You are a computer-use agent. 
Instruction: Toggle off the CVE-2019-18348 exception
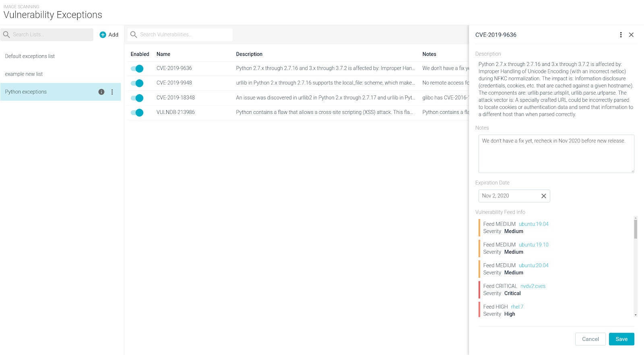point(137,98)
